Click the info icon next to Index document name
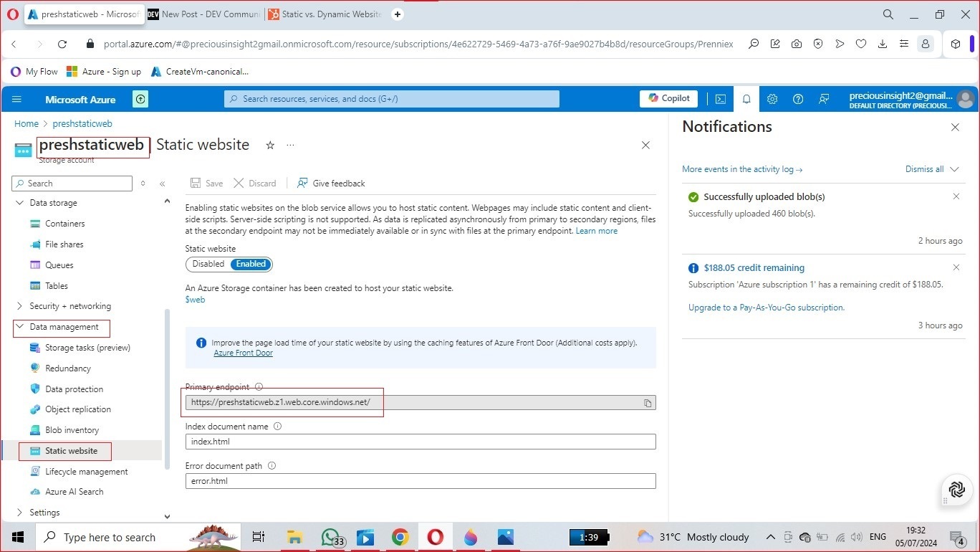This screenshot has height=552, width=980. (278, 427)
